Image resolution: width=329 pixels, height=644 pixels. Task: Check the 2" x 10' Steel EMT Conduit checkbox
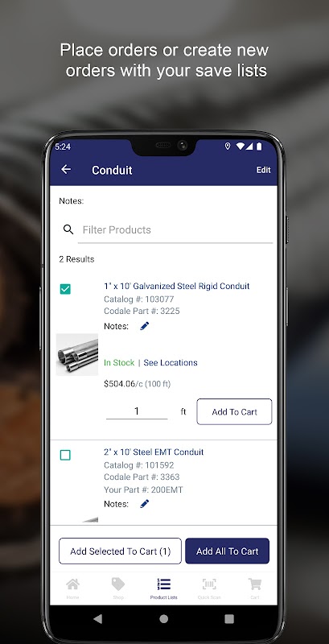pyautogui.click(x=65, y=455)
